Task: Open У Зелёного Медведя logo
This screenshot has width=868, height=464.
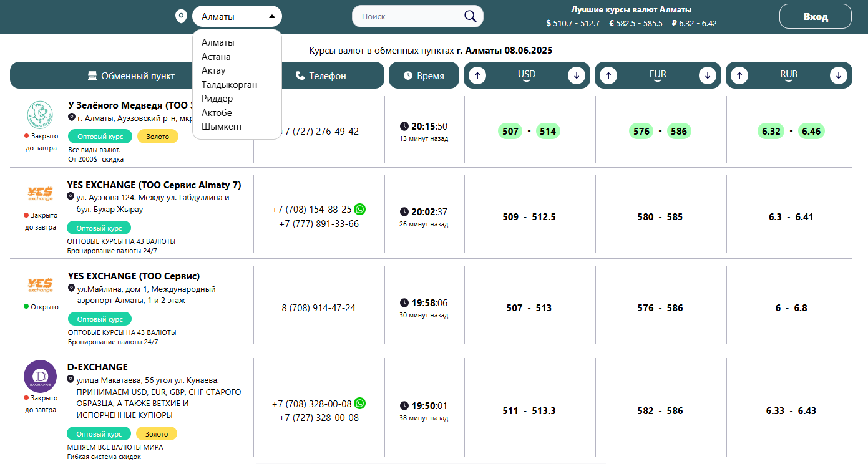Action: click(41, 114)
